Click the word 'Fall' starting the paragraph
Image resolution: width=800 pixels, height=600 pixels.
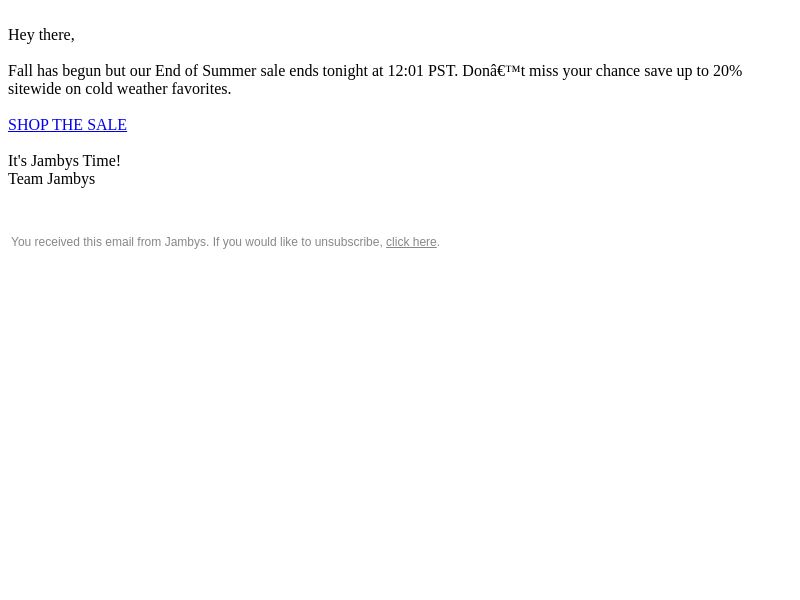(x=20, y=71)
